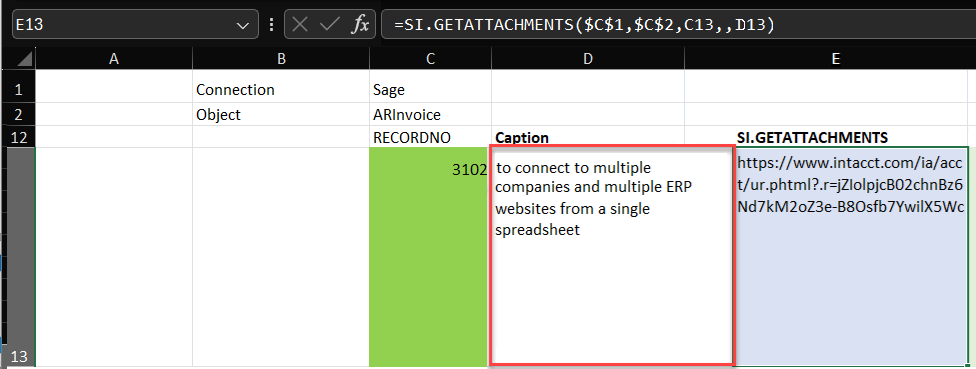Click inside the Name Box showing E13
Screen dimensions: 976x369
click(123, 25)
